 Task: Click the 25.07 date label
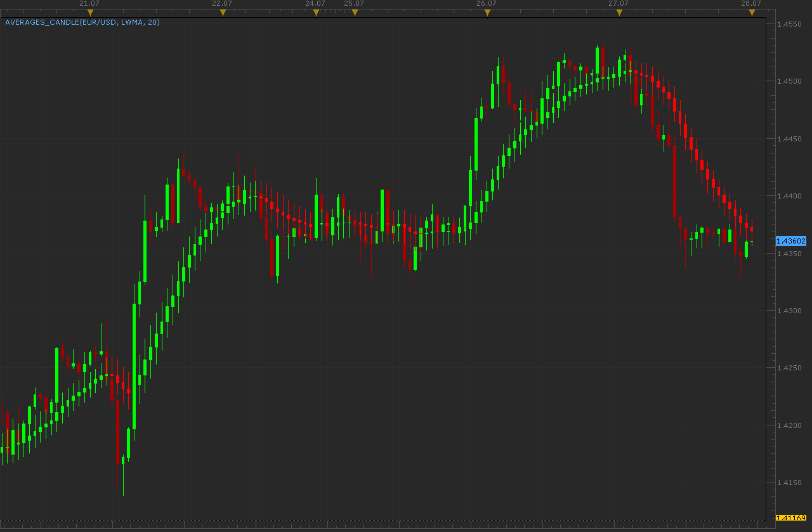pos(354,3)
